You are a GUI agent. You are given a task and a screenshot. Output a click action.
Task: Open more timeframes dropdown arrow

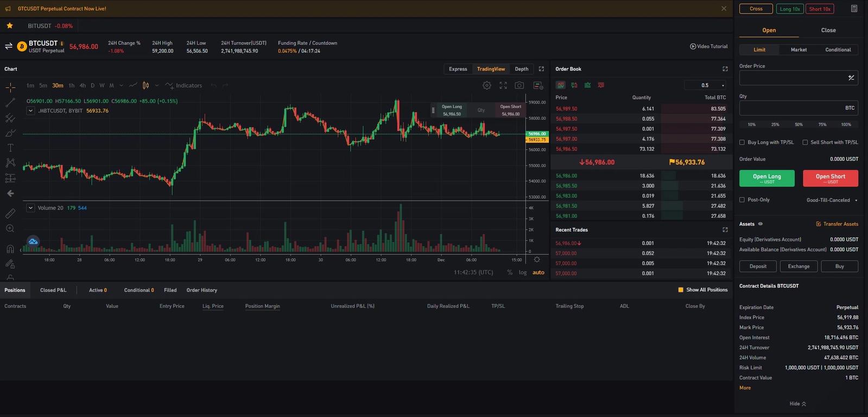click(x=121, y=85)
